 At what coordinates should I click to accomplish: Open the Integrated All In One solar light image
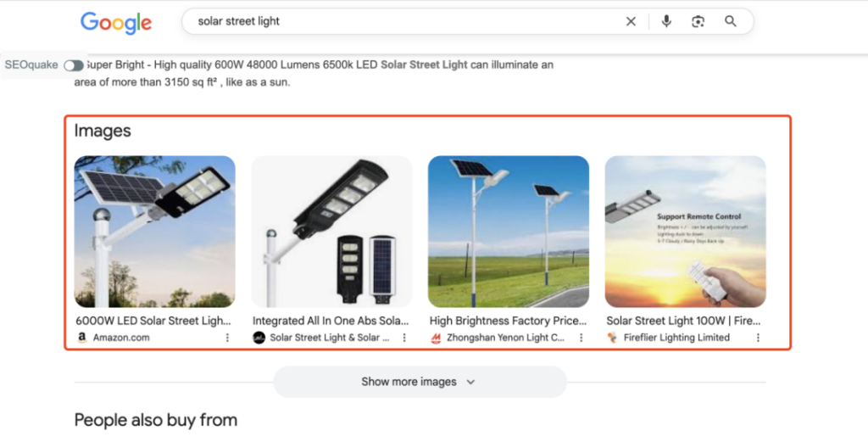331,231
